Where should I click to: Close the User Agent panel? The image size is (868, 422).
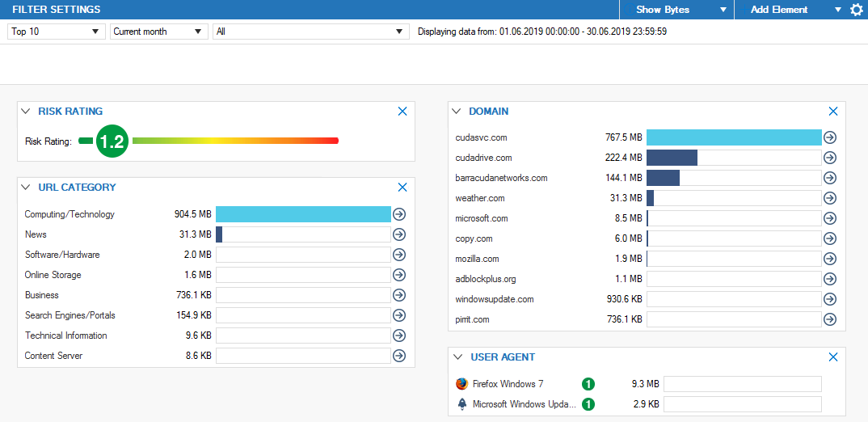point(833,357)
